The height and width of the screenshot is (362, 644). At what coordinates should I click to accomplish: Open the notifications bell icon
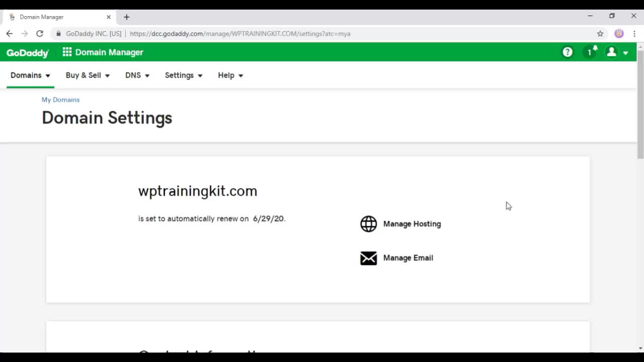[x=592, y=52]
